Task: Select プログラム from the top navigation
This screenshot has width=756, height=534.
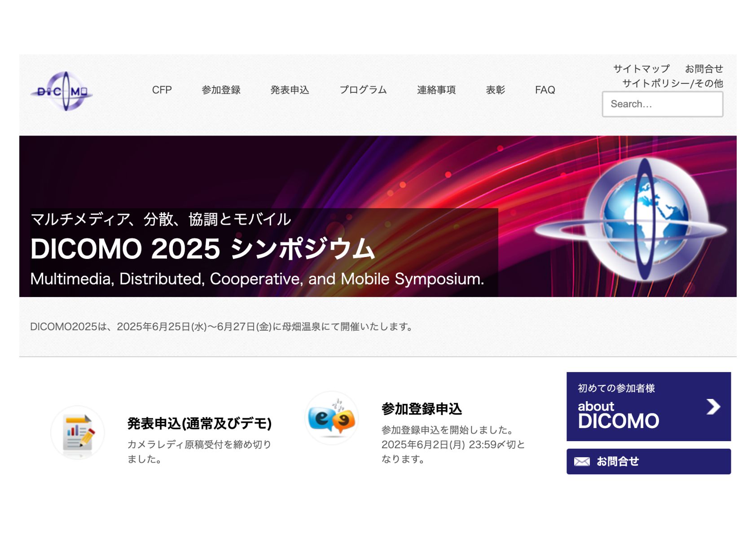Action: pyautogui.click(x=363, y=90)
